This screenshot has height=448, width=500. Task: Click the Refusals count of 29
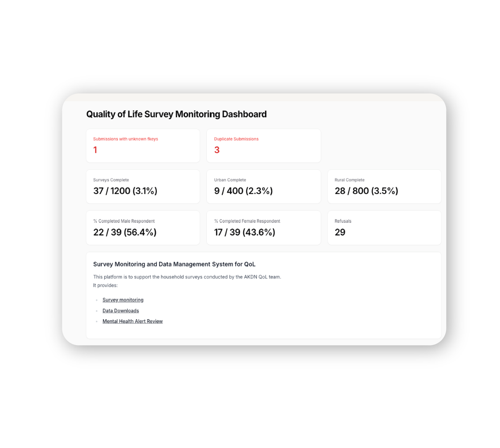point(340,232)
